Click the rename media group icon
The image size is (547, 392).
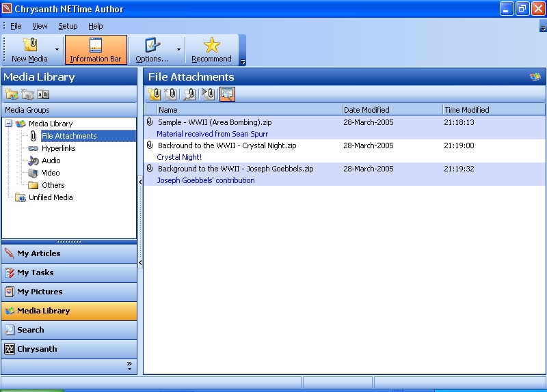[x=43, y=94]
